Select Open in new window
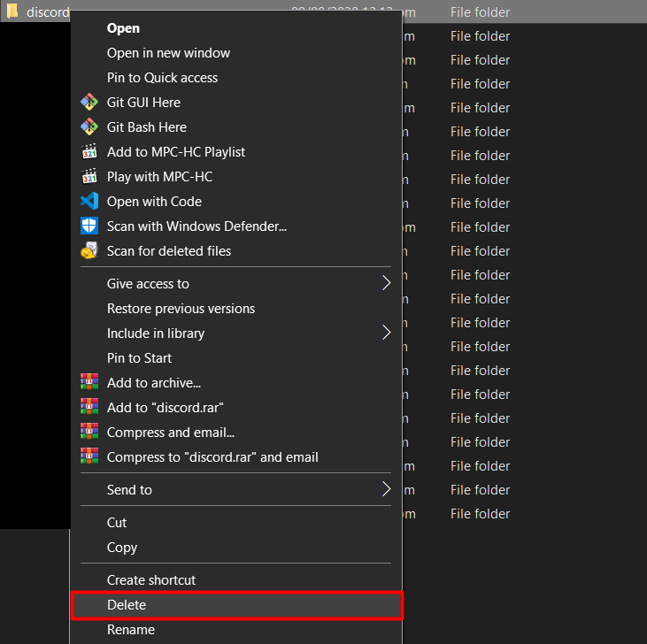The height and width of the screenshot is (644, 647). (x=168, y=53)
